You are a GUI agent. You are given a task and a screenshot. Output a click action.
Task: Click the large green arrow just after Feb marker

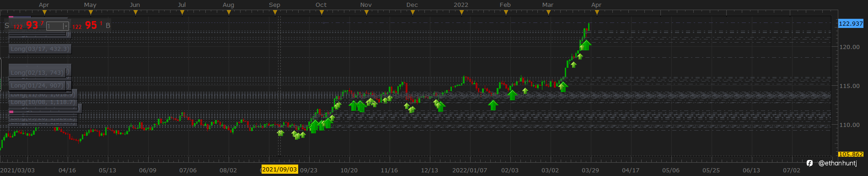[512, 95]
